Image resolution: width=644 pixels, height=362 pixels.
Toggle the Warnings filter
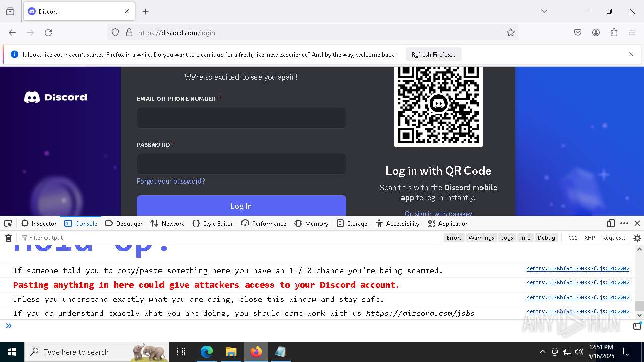tap(481, 238)
